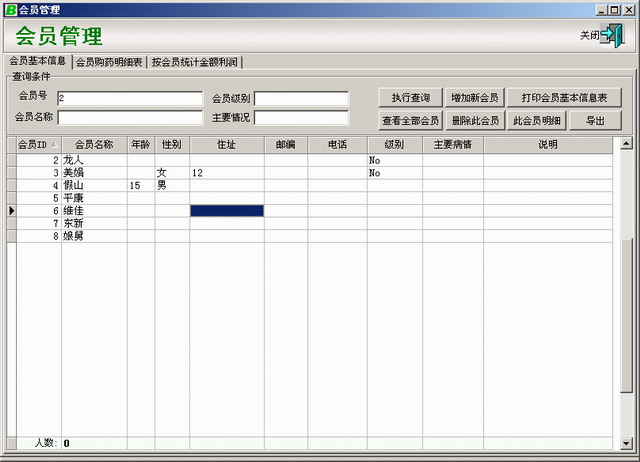This screenshot has height=462, width=640.
Task: Switch to the 会员购药明细表 tab
Action: coord(109,62)
